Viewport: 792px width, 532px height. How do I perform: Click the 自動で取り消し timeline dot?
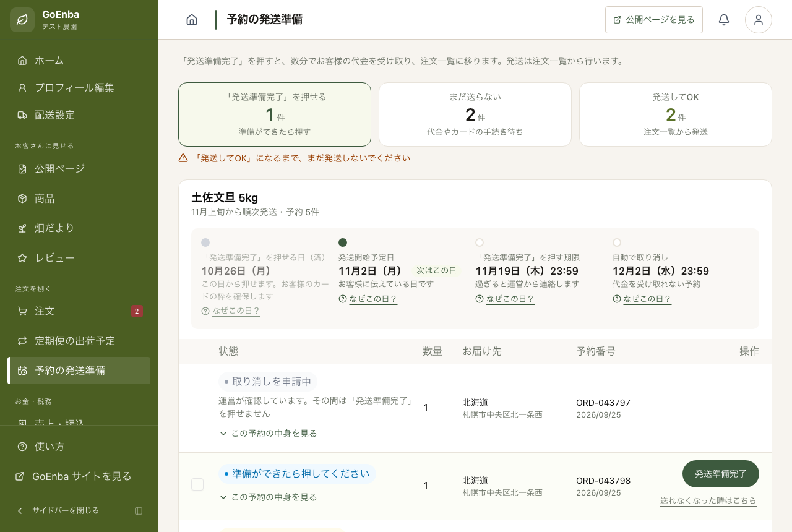point(617,242)
